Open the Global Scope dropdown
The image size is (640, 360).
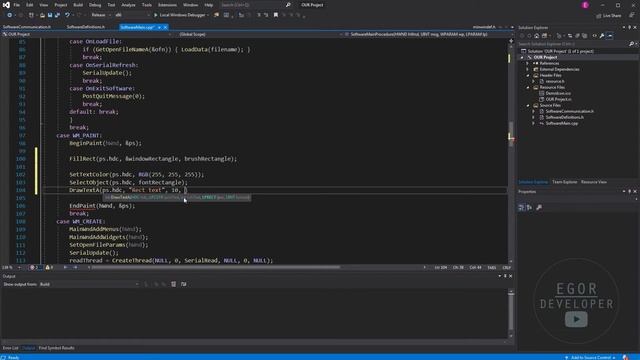tap(260, 34)
